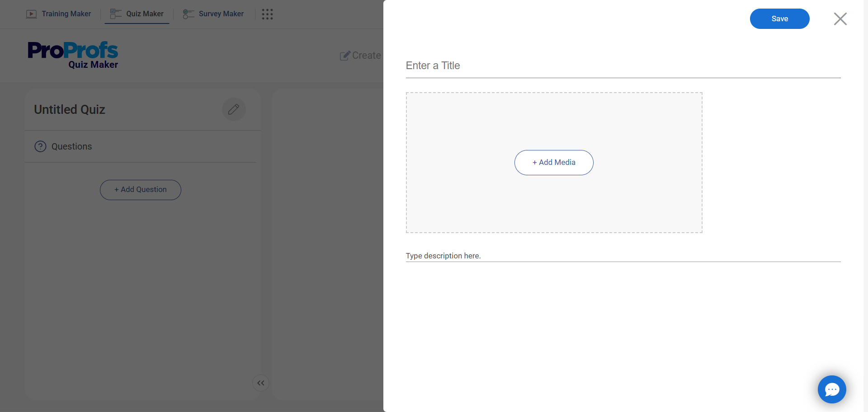Click the question mark icon beside Questions

tap(41, 146)
